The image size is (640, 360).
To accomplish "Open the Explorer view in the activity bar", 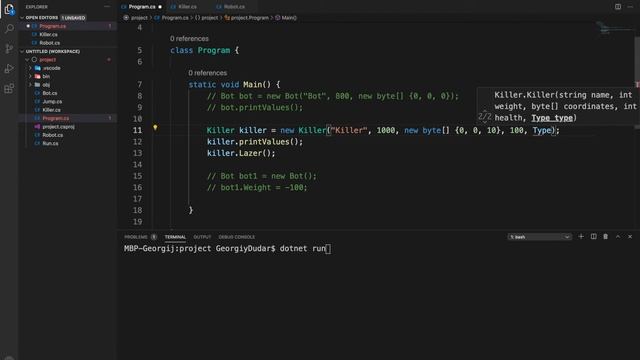I will 9,9.
